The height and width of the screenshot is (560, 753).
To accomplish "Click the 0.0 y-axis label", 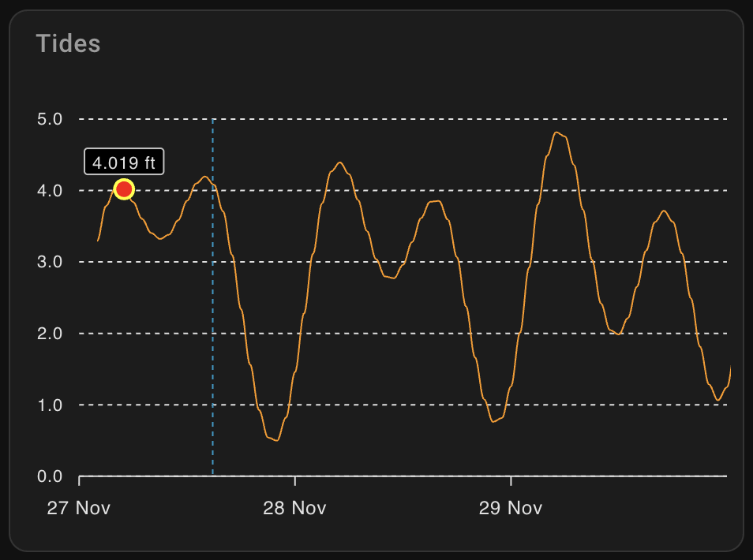I will (49, 476).
